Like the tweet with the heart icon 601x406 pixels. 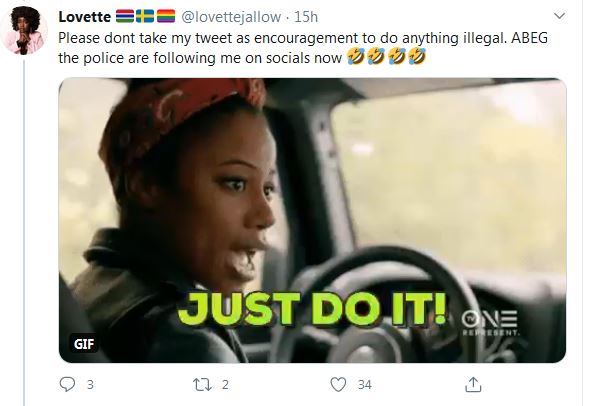point(338,384)
